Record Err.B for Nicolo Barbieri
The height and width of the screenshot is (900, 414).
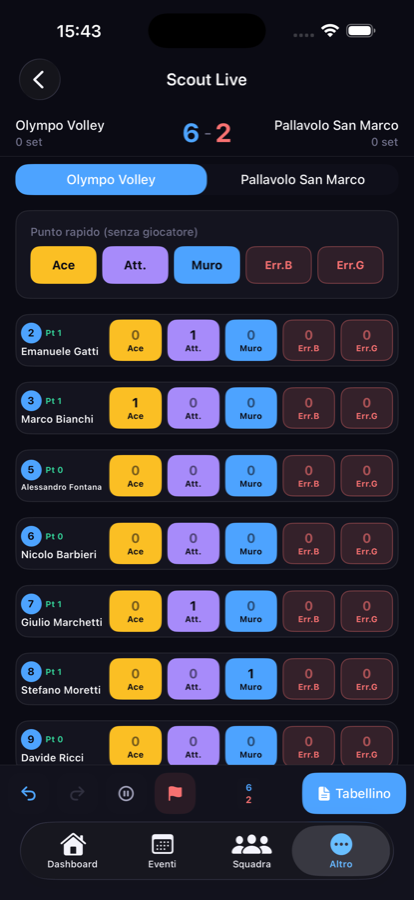coord(308,544)
